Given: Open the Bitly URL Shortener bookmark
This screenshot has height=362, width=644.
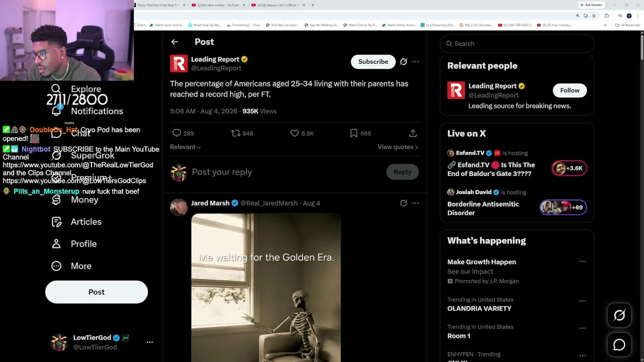Looking at the screenshot, I should (476, 25).
